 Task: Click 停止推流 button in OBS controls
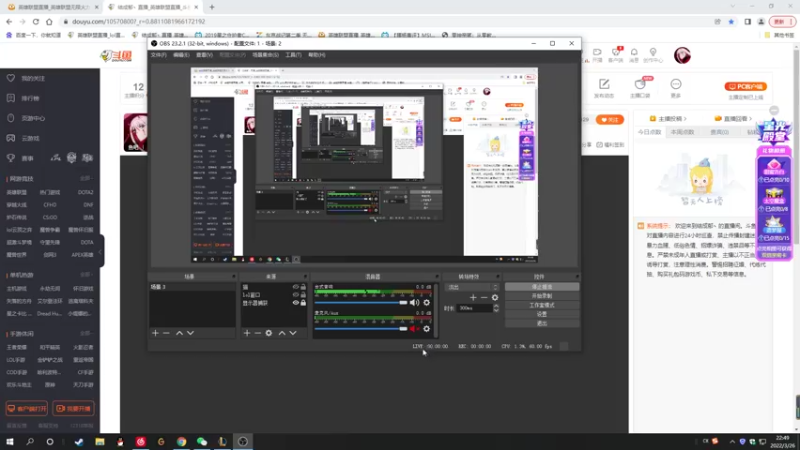click(542, 287)
